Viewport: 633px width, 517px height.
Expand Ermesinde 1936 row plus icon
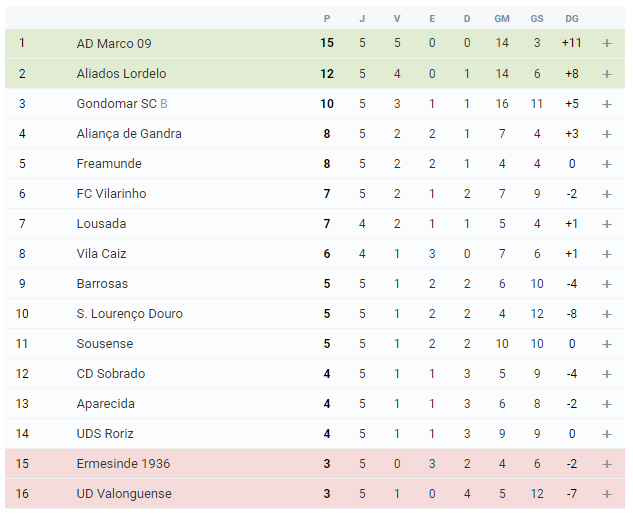pyautogui.click(x=607, y=464)
